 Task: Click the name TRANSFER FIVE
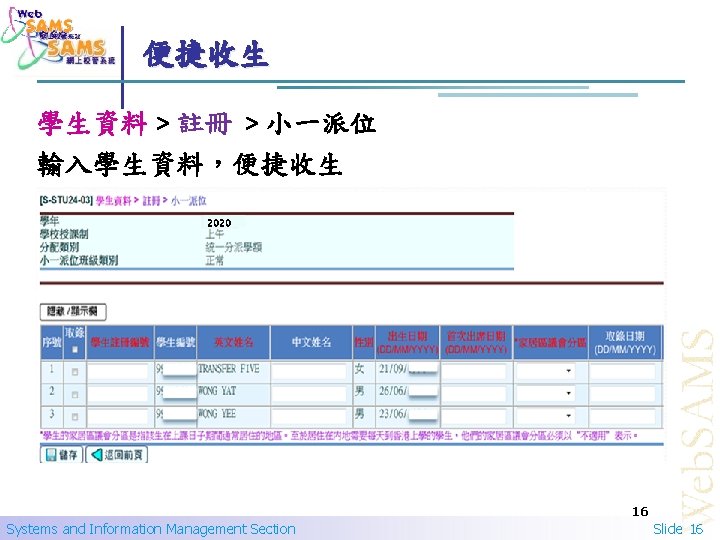coord(229,369)
